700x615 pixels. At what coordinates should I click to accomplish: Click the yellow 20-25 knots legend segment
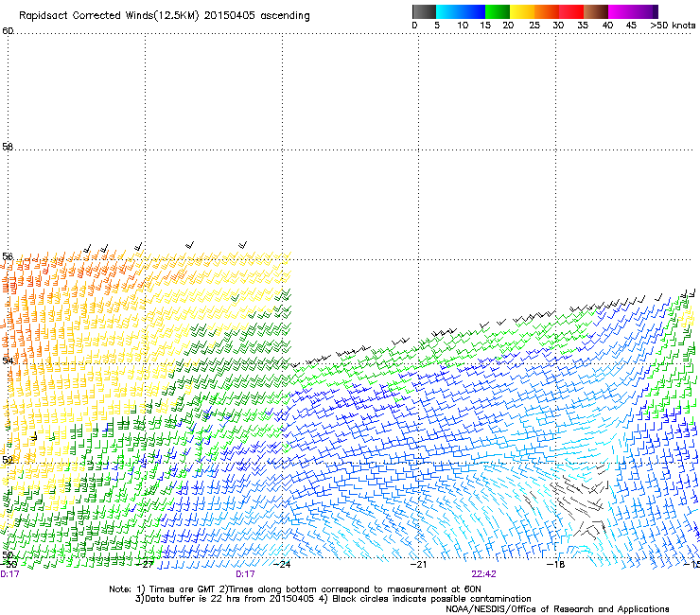click(522, 11)
